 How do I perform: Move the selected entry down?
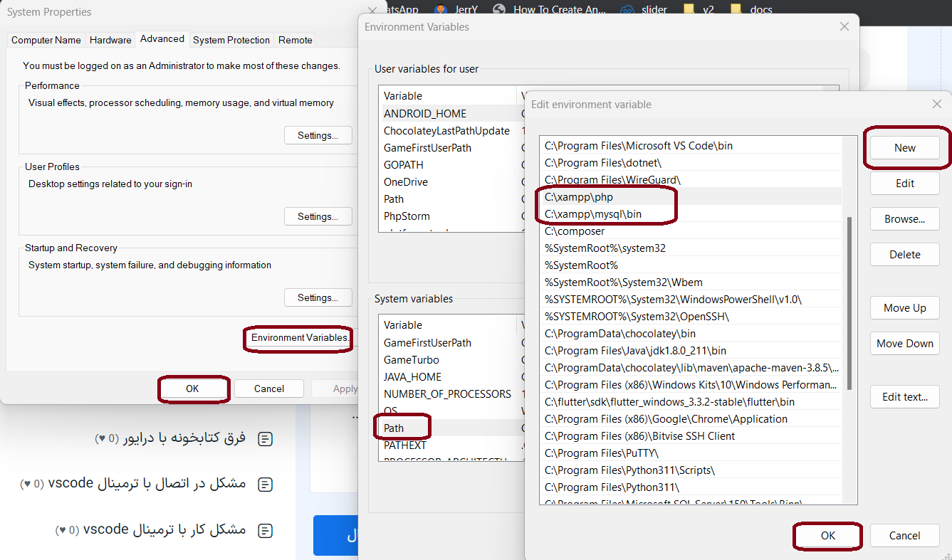click(x=905, y=344)
